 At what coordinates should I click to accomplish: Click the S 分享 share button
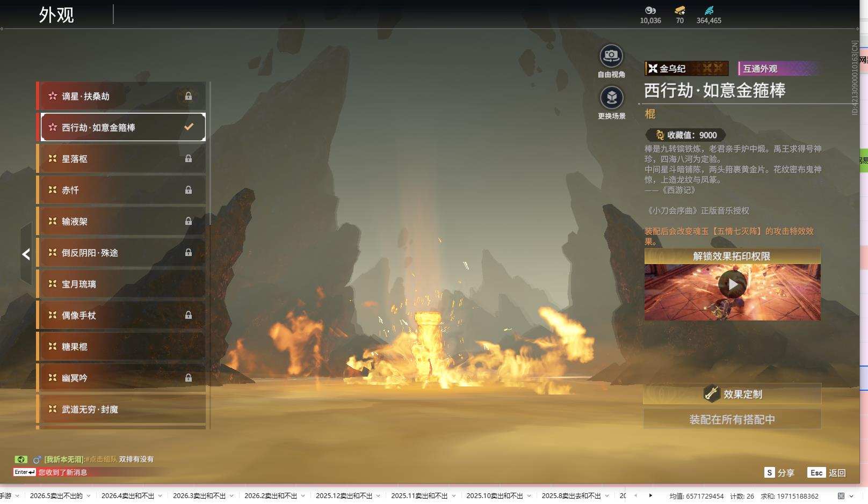pyautogui.click(x=779, y=472)
